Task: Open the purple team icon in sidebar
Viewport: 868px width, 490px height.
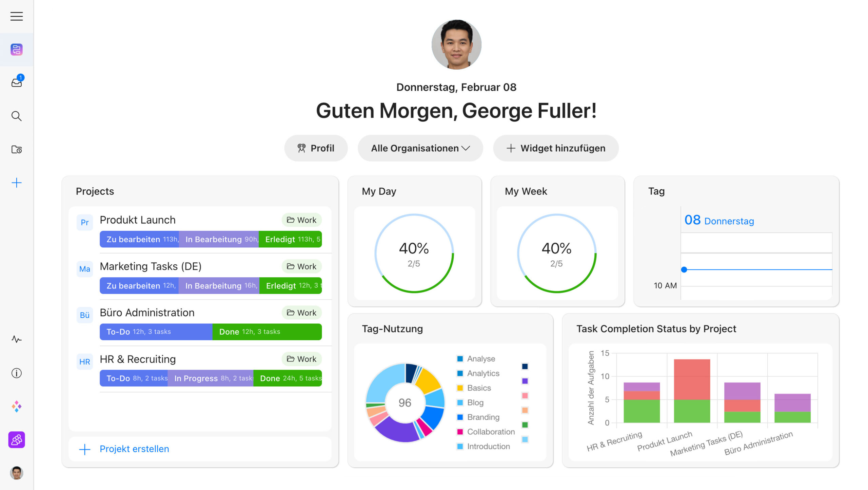Action: [x=16, y=440]
